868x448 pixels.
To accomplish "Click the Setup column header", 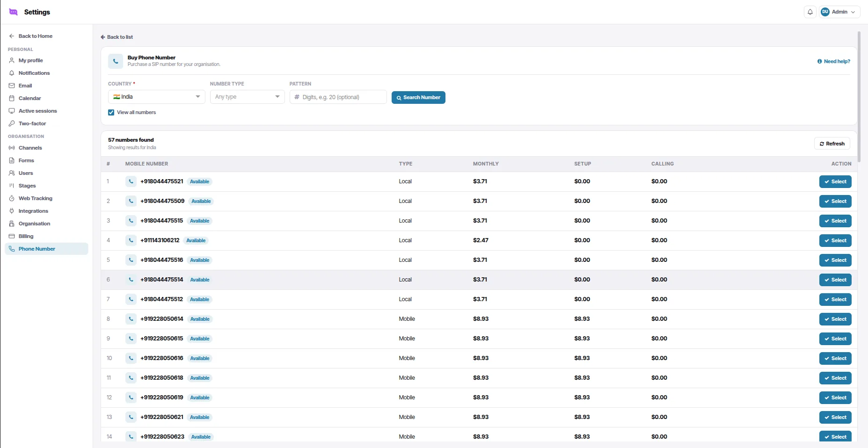I will pyautogui.click(x=583, y=164).
